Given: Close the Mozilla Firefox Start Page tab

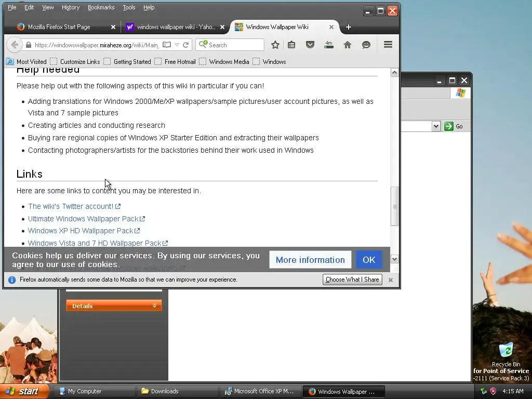Looking at the screenshot, I should coord(113,27).
